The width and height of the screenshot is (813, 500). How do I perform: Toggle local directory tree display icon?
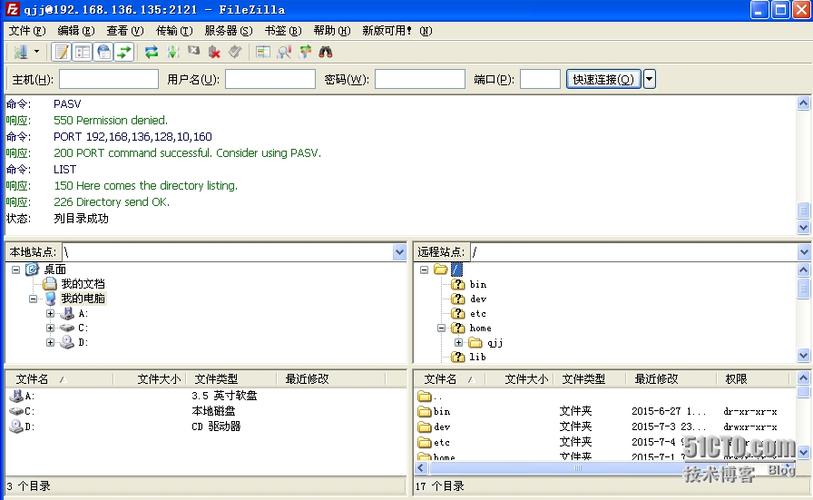83,52
